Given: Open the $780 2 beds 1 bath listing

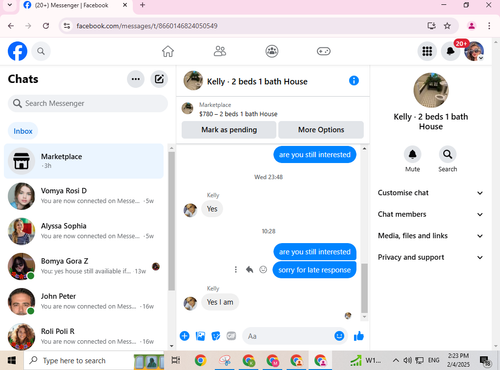Looking at the screenshot, I should point(238,109).
